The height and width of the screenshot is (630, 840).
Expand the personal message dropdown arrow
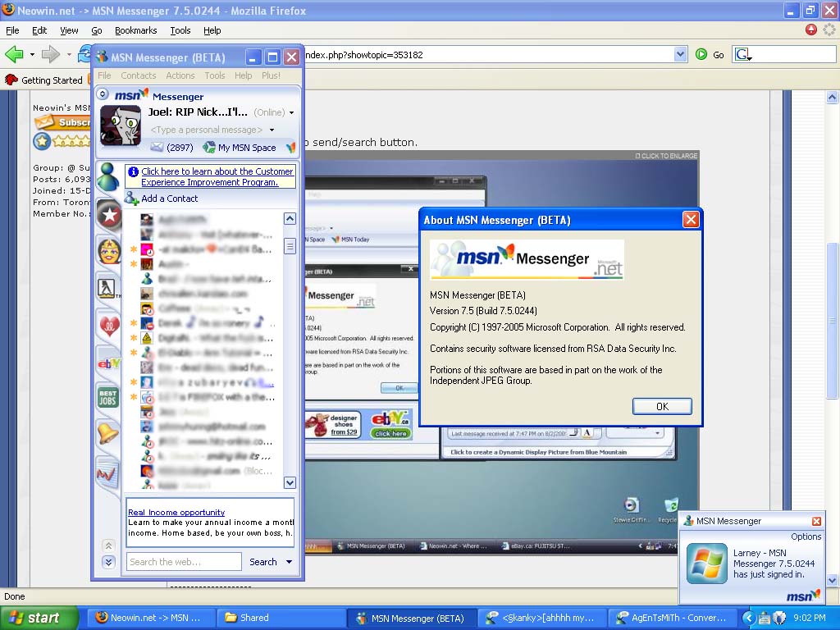(x=272, y=130)
